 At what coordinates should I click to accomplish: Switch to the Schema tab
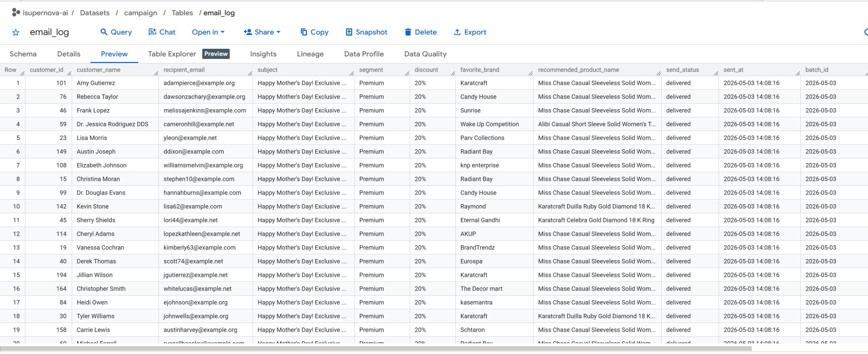point(23,54)
